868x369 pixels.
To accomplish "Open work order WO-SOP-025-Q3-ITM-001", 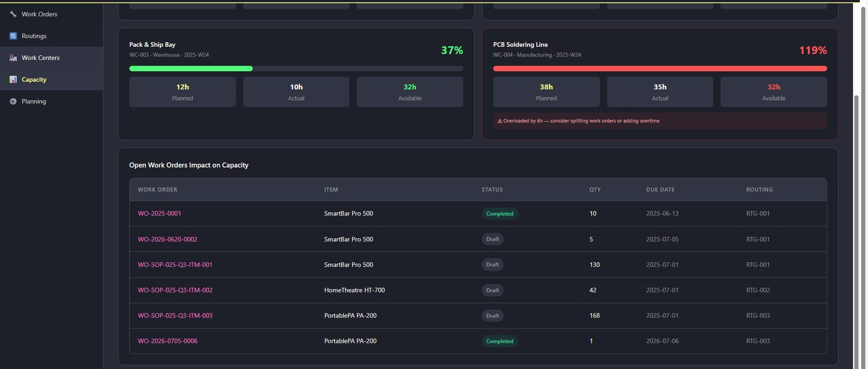I will click(175, 265).
